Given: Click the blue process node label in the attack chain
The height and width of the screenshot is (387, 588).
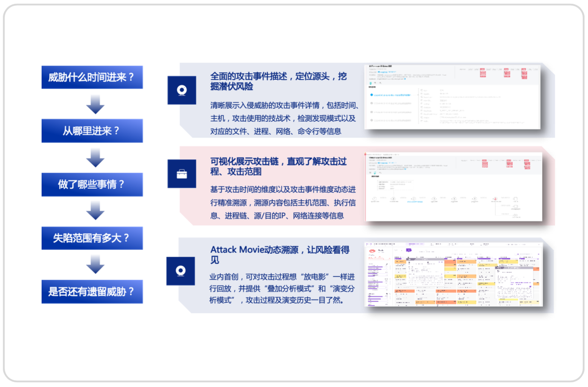Looking at the screenshot, I should [414, 201].
